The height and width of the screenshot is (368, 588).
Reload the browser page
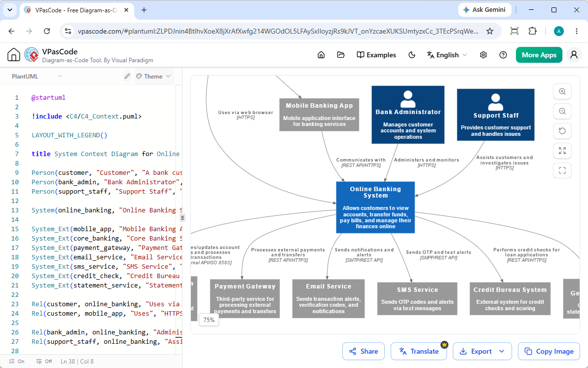pos(47,31)
